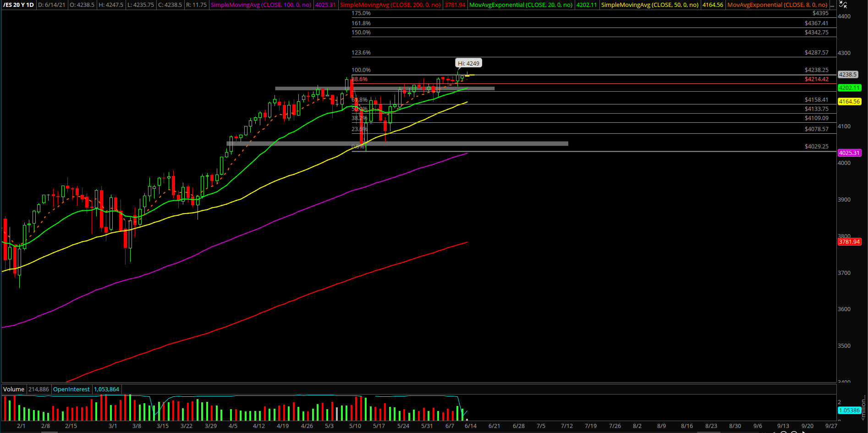Select the SimpleMovingAvg (CLOSE, 50) study label
Screen dimensions: 868x433
[650, 5]
